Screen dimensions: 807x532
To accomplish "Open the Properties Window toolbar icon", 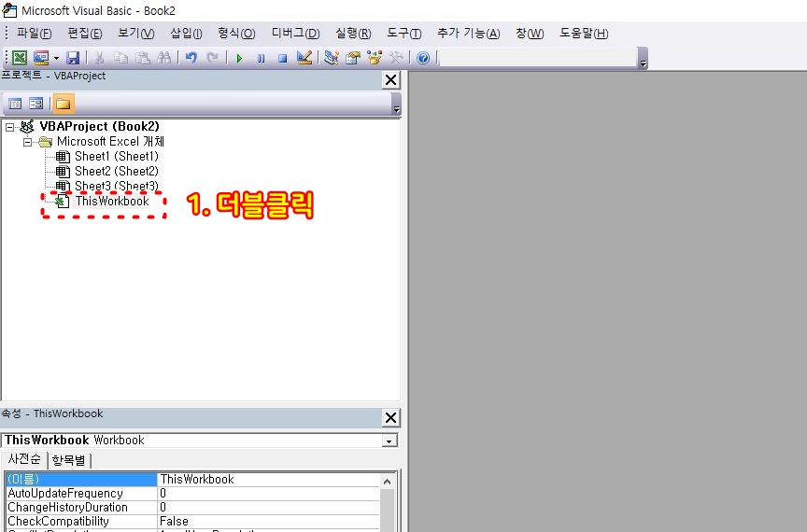I will tap(353, 58).
